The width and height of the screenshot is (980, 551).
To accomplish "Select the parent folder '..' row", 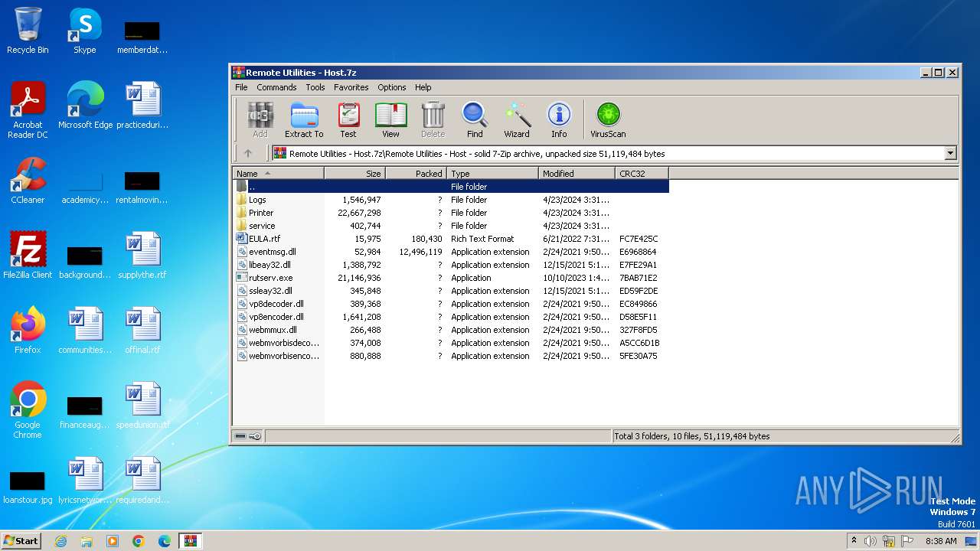I will pyautogui.click(x=451, y=187).
